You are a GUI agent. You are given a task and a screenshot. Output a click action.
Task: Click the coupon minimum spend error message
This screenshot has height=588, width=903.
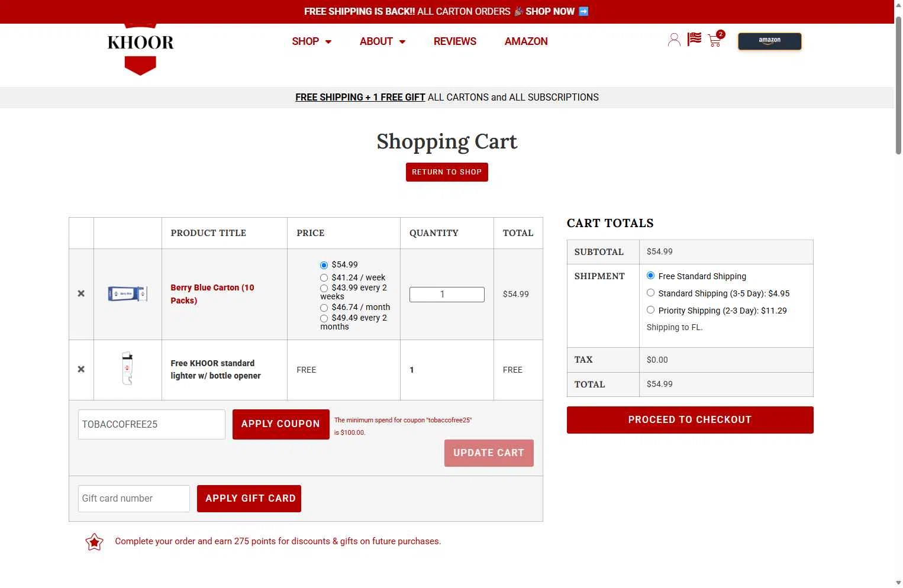[x=403, y=427]
